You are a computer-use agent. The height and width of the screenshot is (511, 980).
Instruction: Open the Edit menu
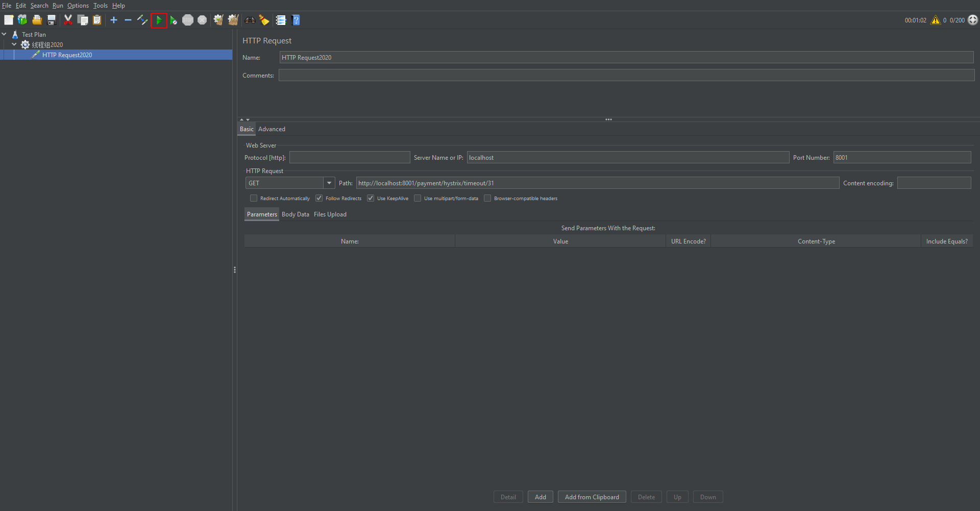[20, 6]
